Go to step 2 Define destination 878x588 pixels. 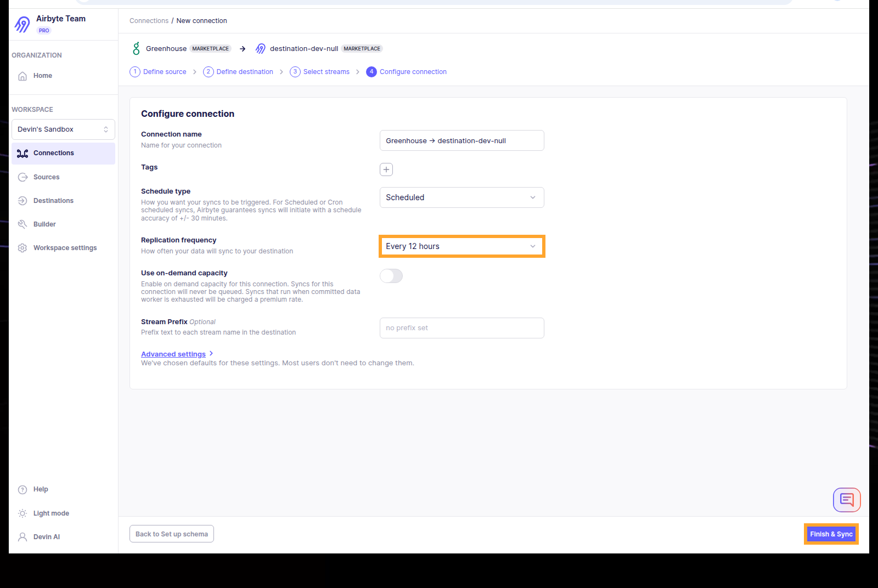tap(238, 72)
